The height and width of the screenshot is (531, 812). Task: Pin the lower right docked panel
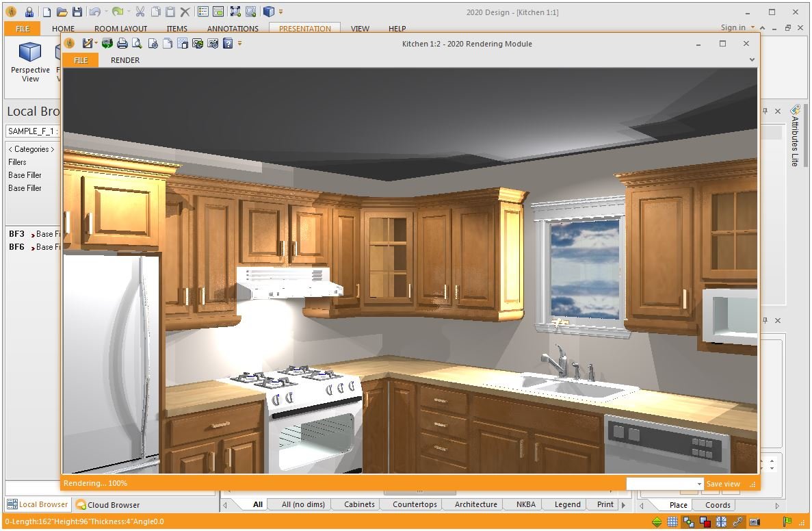tap(765, 320)
